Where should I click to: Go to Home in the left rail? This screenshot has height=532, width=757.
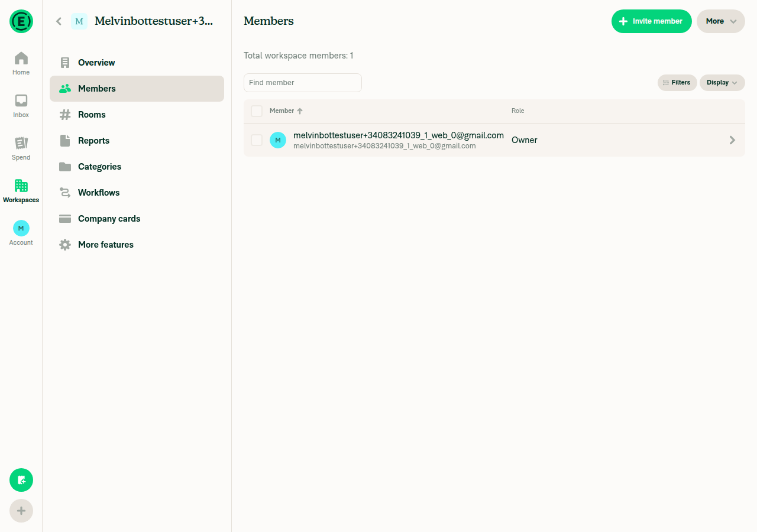pos(21,63)
